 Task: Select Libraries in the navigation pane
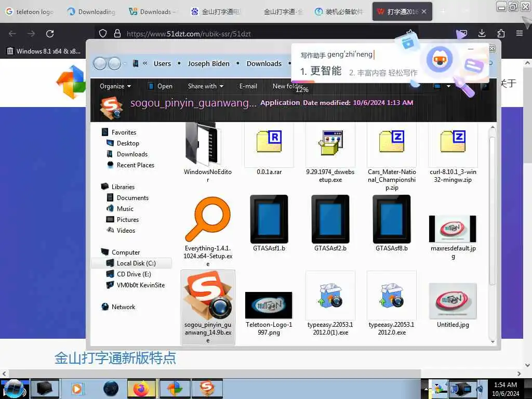coord(118,187)
